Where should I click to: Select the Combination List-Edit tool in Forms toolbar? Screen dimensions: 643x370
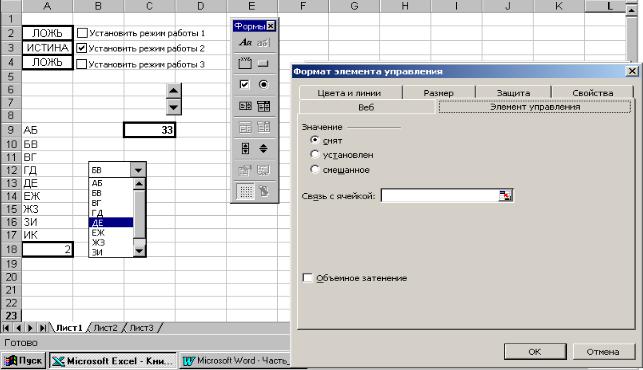coord(245,127)
